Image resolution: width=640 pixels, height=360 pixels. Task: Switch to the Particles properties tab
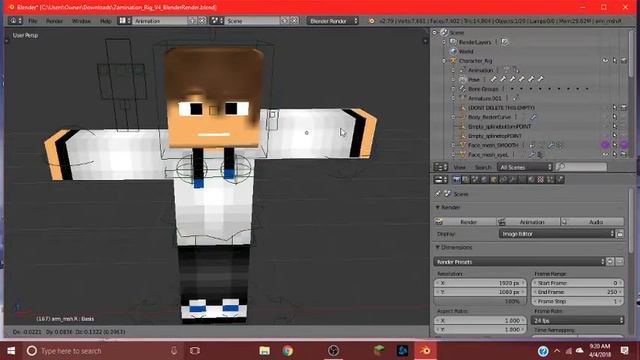[550, 180]
